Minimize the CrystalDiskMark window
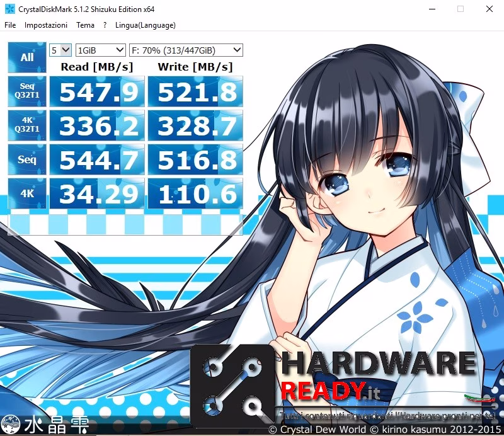The width and height of the screenshot is (504, 436). [432, 9]
